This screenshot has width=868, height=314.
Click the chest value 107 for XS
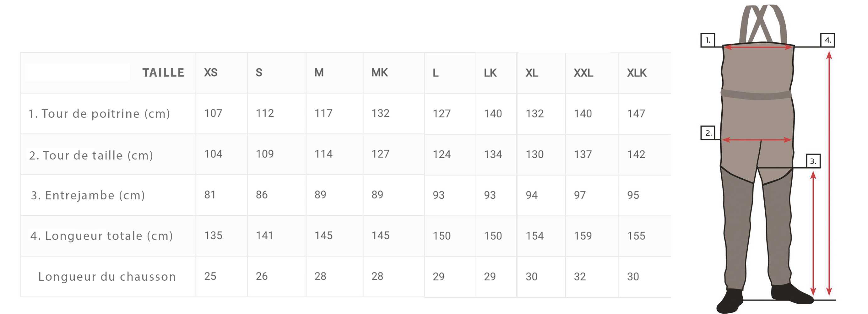(213, 113)
